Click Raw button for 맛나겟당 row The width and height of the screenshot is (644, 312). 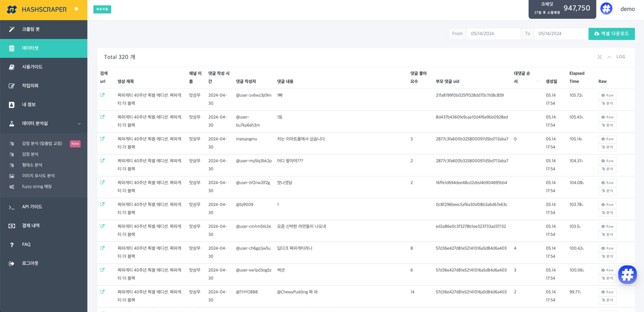(607, 183)
